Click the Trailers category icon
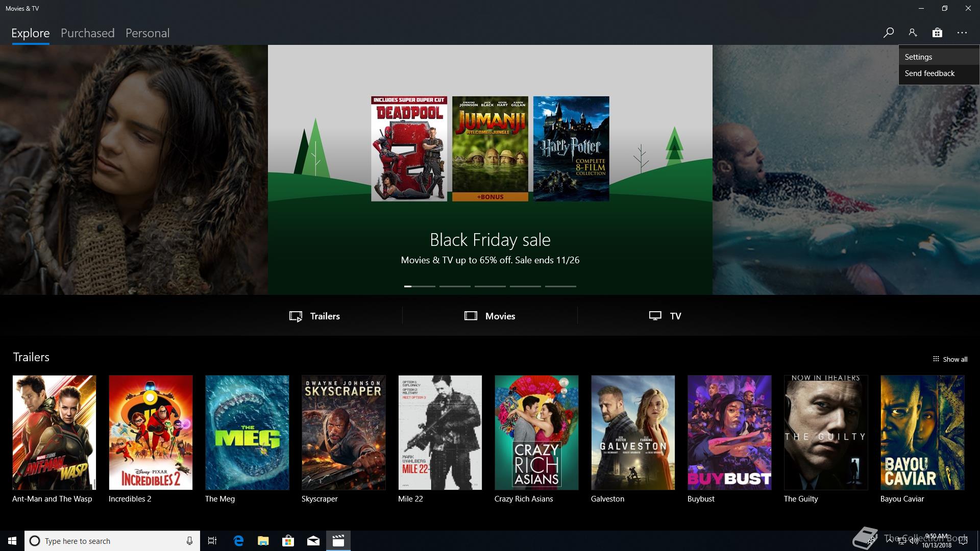This screenshot has height=551, width=980. [x=296, y=316]
